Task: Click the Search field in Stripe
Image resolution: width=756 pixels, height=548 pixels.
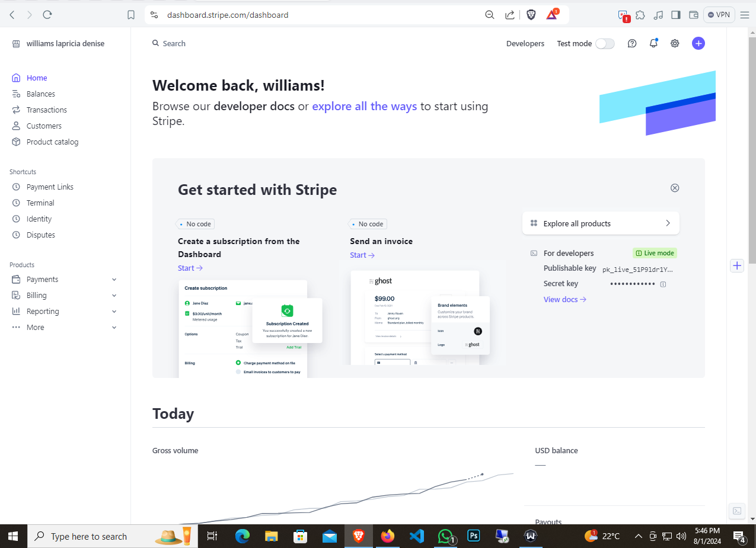Action: pos(169,43)
